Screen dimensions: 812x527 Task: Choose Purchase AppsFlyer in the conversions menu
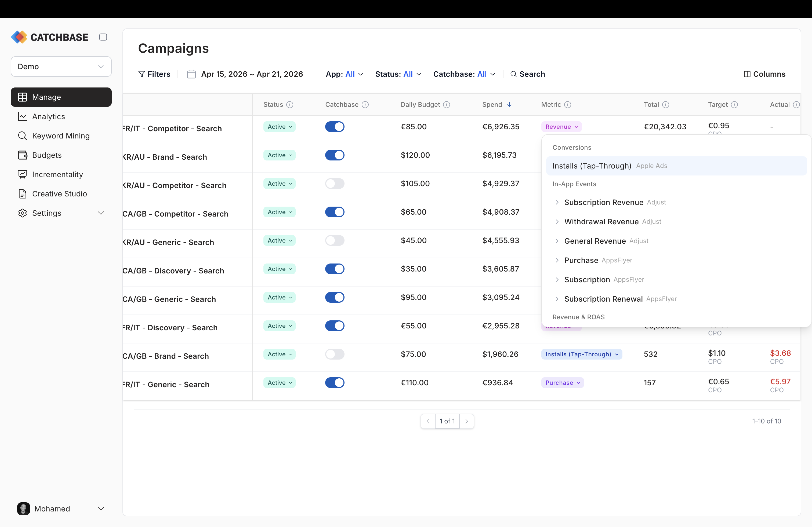(581, 260)
